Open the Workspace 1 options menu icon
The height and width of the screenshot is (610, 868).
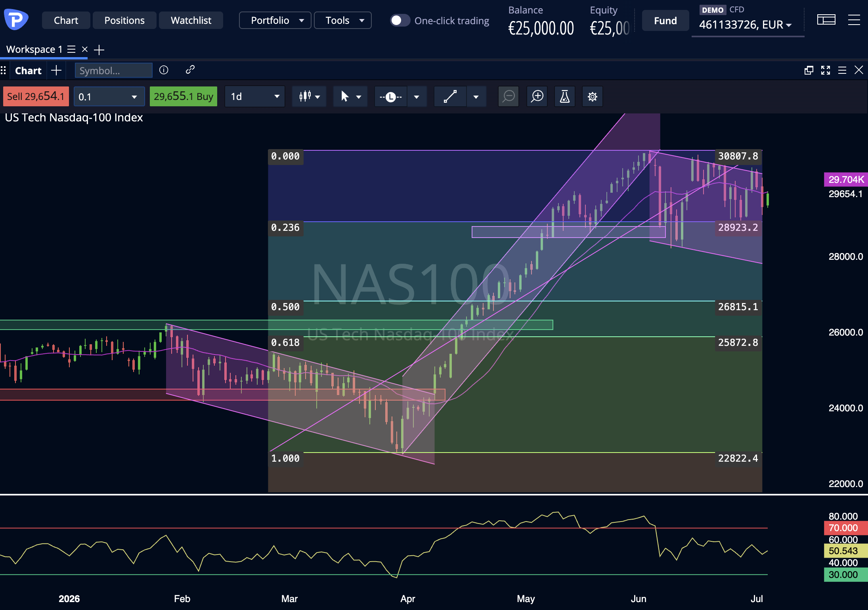coord(71,49)
